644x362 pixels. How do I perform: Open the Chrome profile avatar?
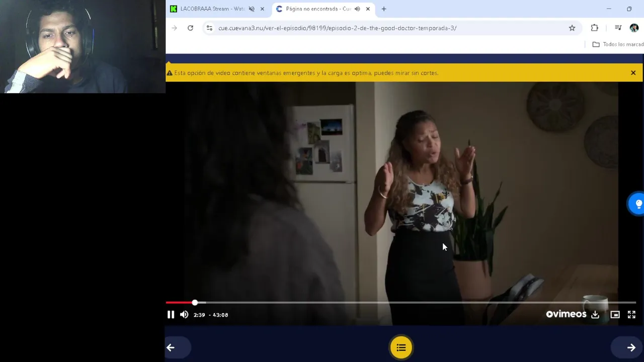[x=634, y=28]
